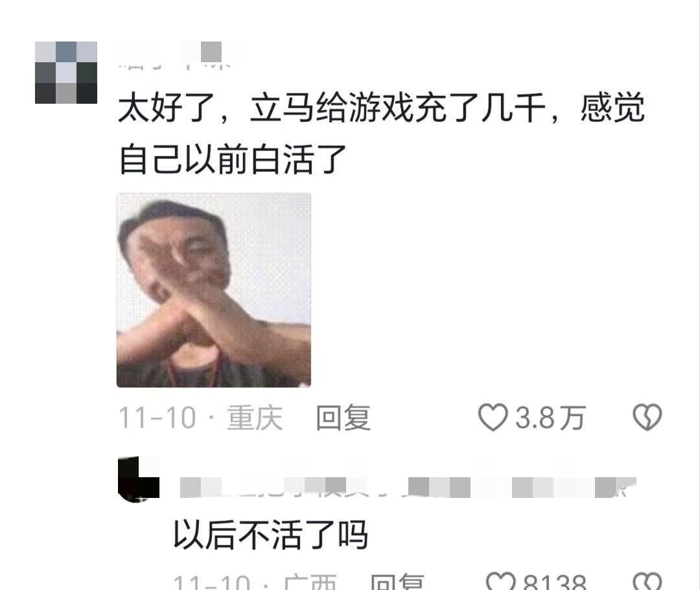Click the 回复 button on the 广西 reply
The image size is (700, 590).
coord(397,582)
